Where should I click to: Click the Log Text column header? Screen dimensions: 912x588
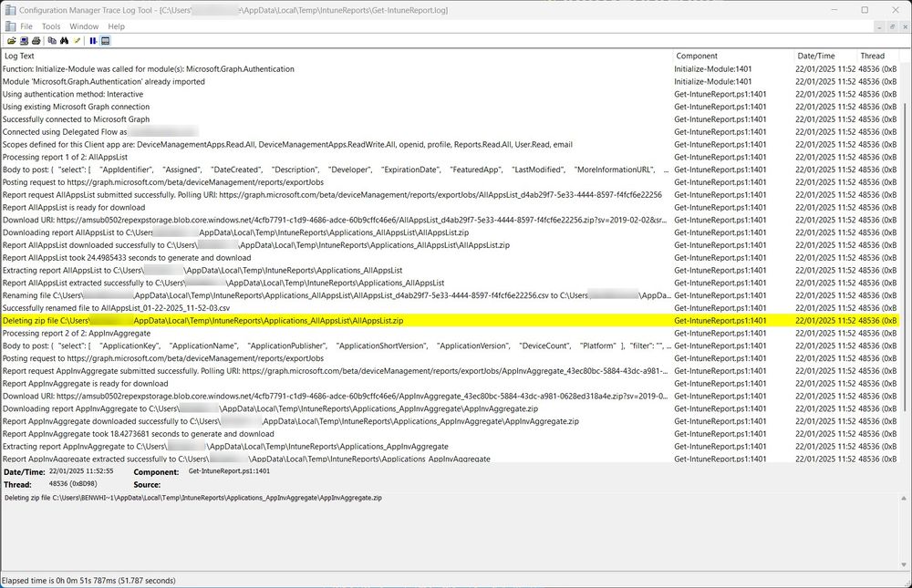pos(337,56)
